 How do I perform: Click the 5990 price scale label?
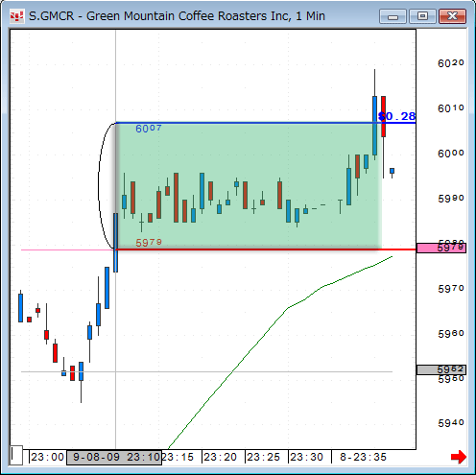click(451, 199)
